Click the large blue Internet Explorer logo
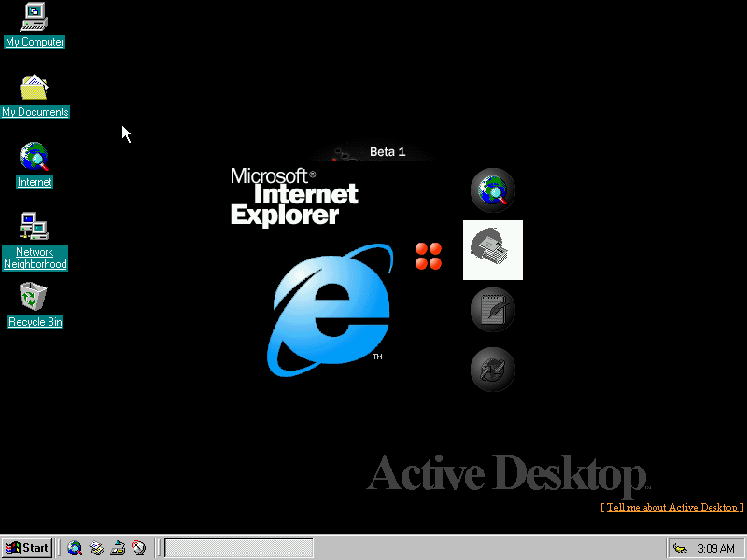 point(331,311)
